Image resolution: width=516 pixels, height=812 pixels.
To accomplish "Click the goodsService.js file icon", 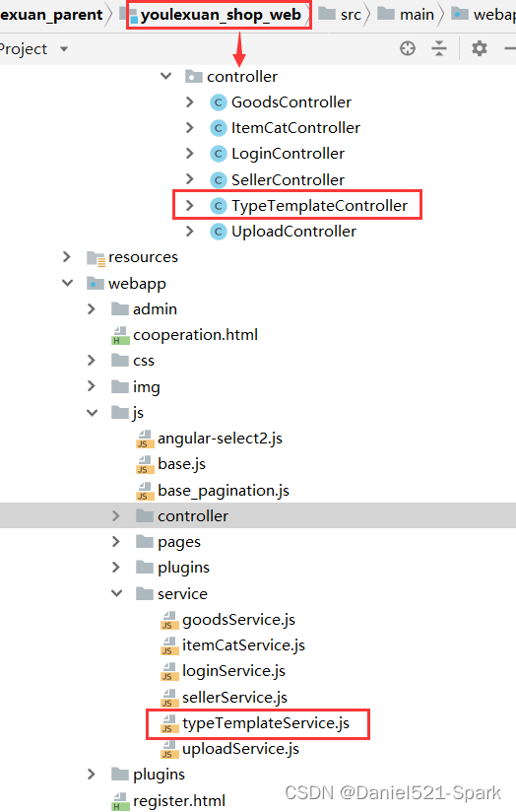I will 169,620.
